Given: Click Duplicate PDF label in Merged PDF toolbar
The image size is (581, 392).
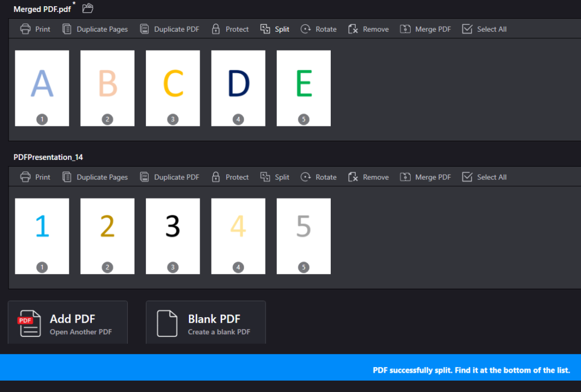Looking at the screenshot, I should 177,29.
